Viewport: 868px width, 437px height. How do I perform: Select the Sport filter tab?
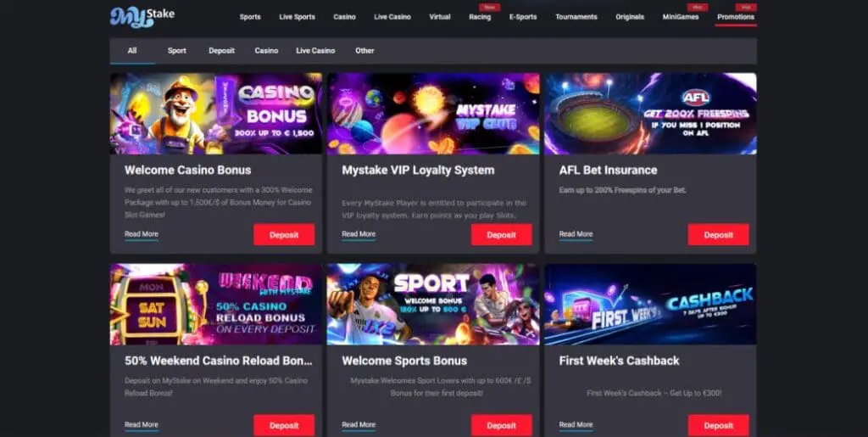click(176, 50)
